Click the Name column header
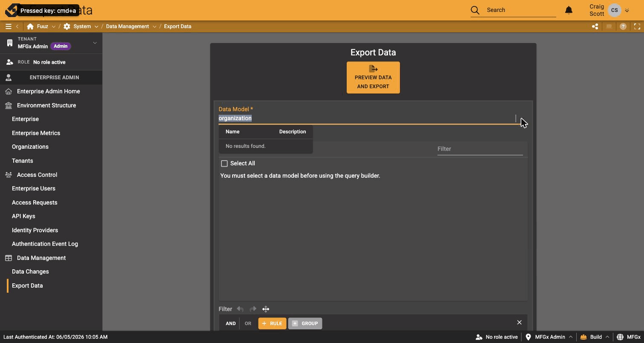This screenshot has width=644, height=343. point(233,132)
